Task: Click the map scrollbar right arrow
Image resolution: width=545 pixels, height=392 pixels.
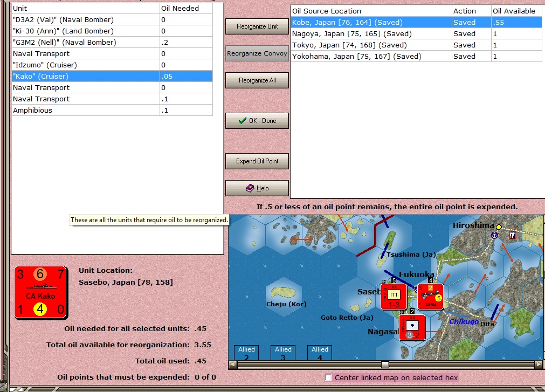Action: (x=539, y=365)
